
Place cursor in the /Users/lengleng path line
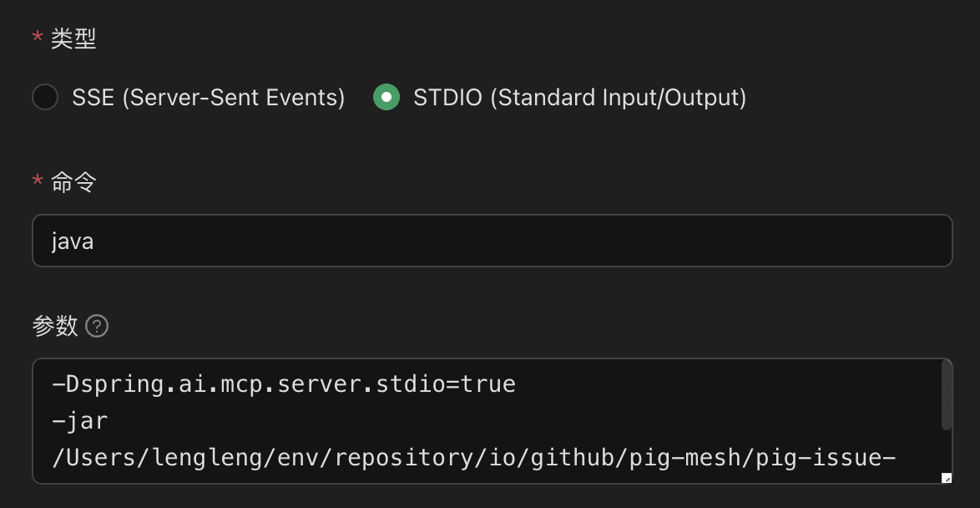pyautogui.click(x=474, y=459)
